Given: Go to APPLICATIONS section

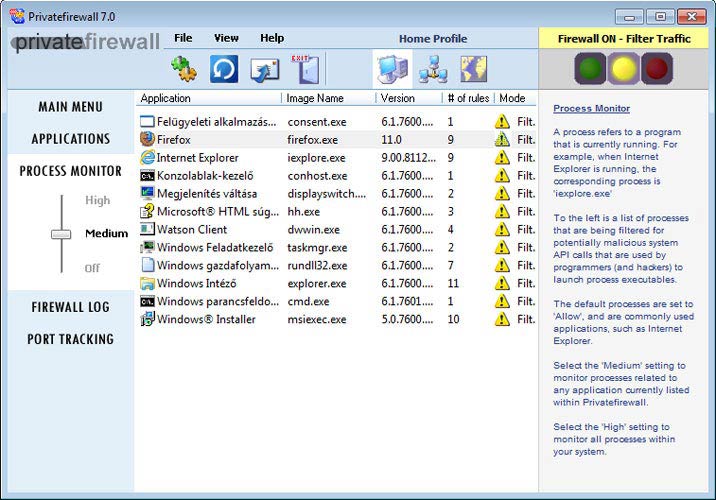Looking at the screenshot, I should [x=71, y=139].
